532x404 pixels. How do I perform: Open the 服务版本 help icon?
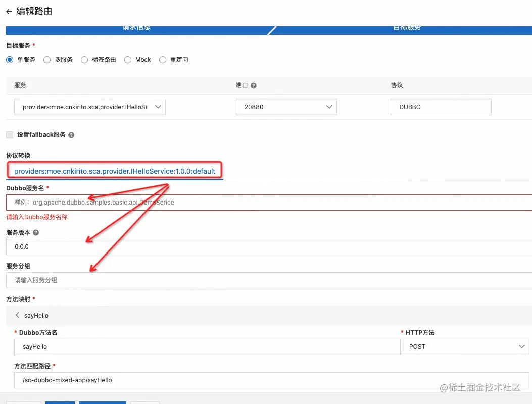(36, 233)
